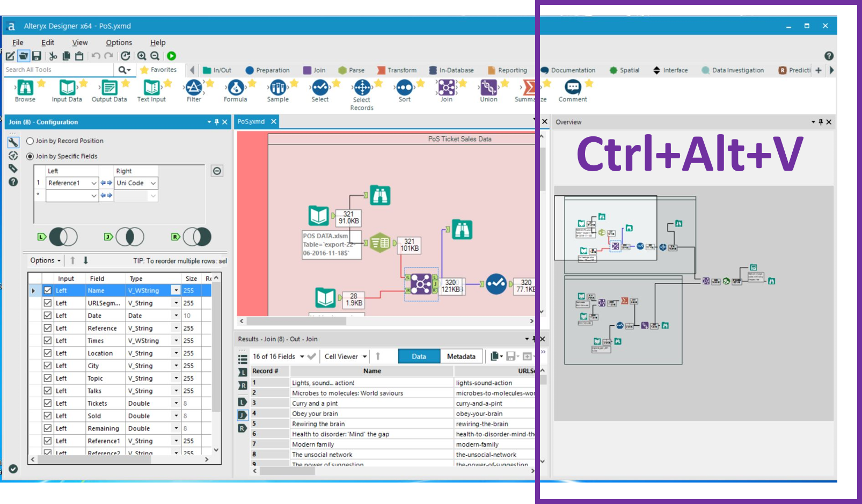Select left unjoined output Venn icon
The height and width of the screenshot is (504, 862).
(x=63, y=237)
